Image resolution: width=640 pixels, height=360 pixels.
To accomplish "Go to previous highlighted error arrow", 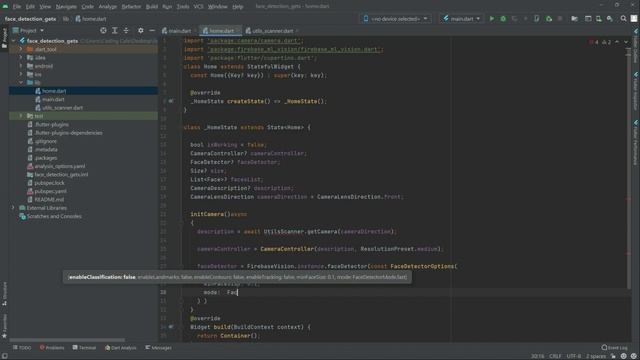I will (x=617, y=42).
